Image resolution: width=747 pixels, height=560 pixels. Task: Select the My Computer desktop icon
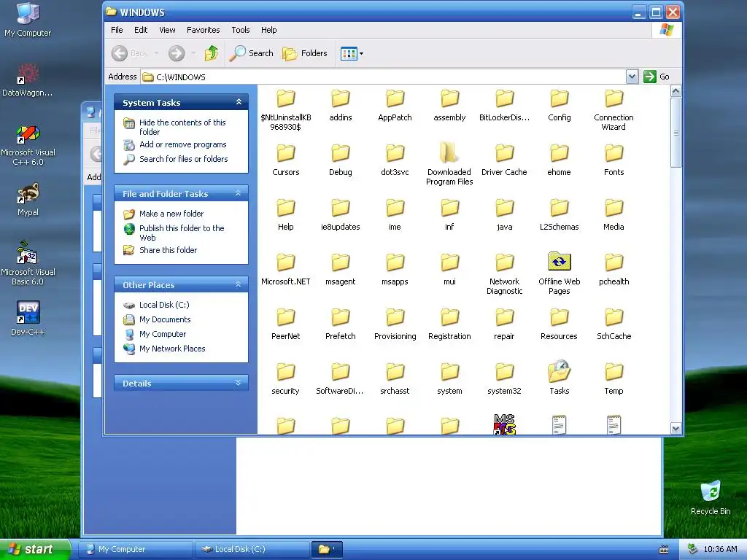(x=28, y=20)
